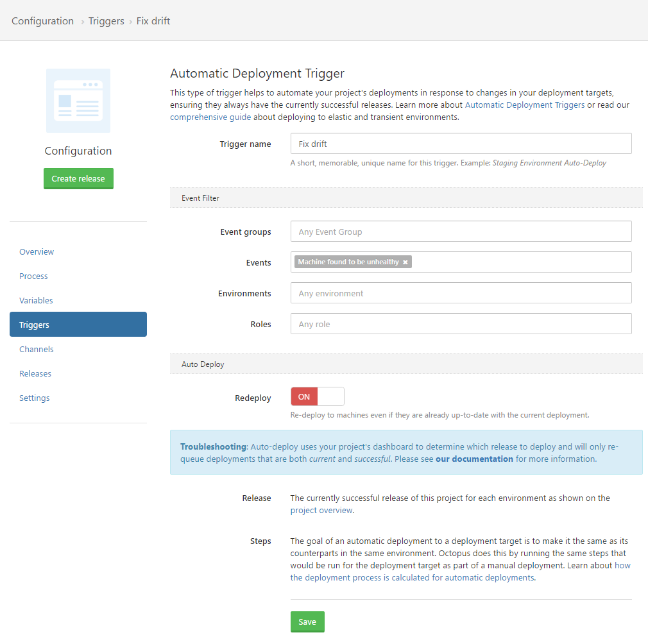Save the trigger settings
This screenshot has width=648, height=644.
point(307,622)
